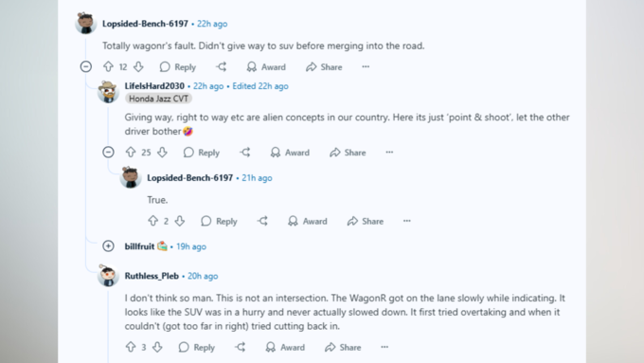Upvote LifeIsHard2030's comment with 25 votes

click(x=131, y=152)
